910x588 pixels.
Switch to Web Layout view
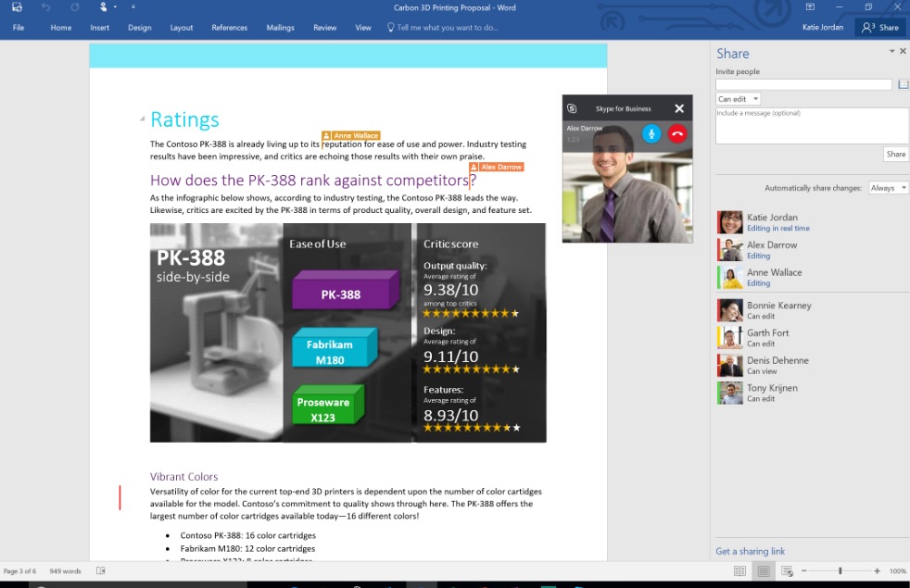click(787, 571)
